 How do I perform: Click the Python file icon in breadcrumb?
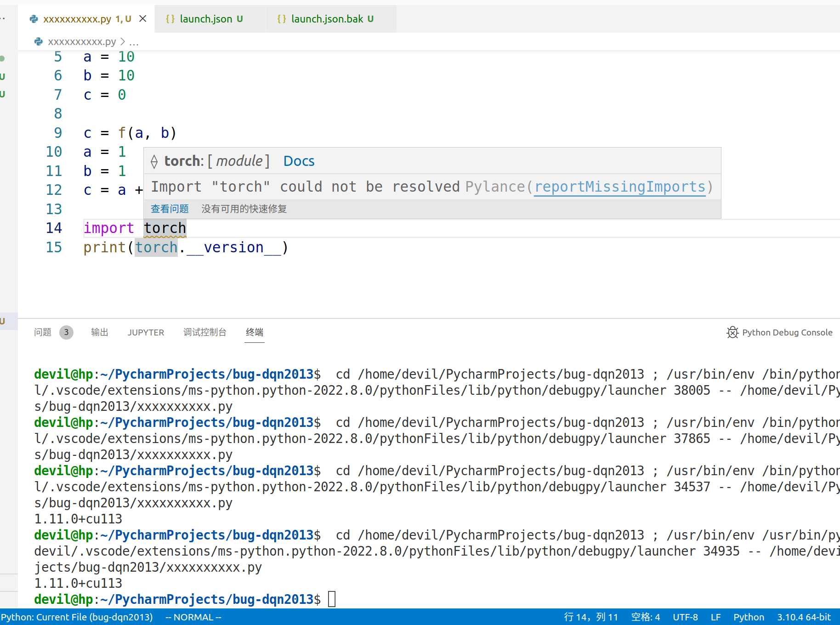pos(39,42)
